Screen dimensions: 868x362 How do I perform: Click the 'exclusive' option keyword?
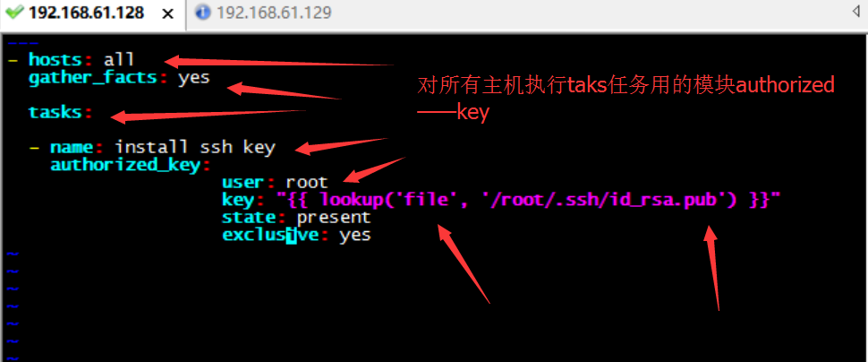click(x=271, y=235)
